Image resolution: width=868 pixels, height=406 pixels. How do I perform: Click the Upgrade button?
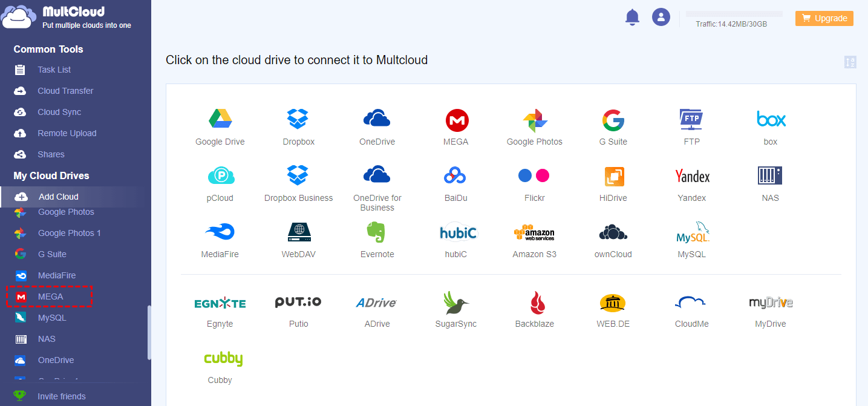click(824, 18)
